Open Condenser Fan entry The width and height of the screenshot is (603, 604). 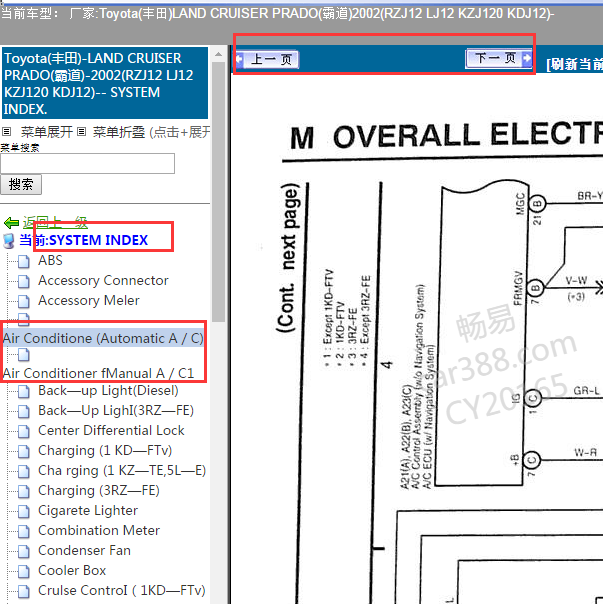[84, 551]
